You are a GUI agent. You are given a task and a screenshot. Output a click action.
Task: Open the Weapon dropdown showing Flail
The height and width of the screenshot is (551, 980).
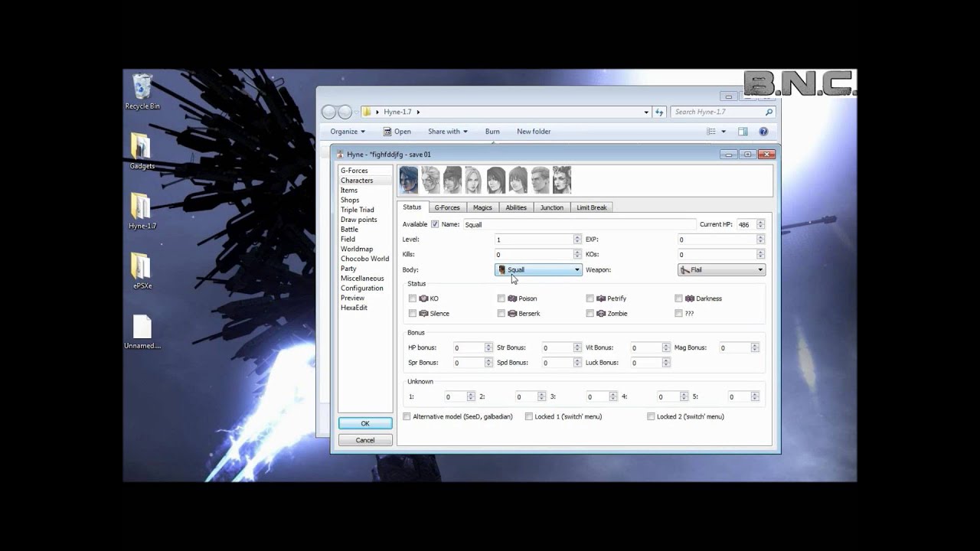click(x=721, y=269)
